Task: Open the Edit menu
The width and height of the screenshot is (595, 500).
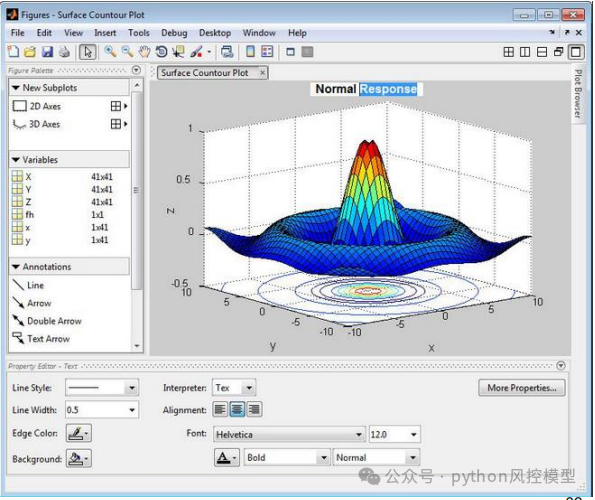Action: pos(44,33)
